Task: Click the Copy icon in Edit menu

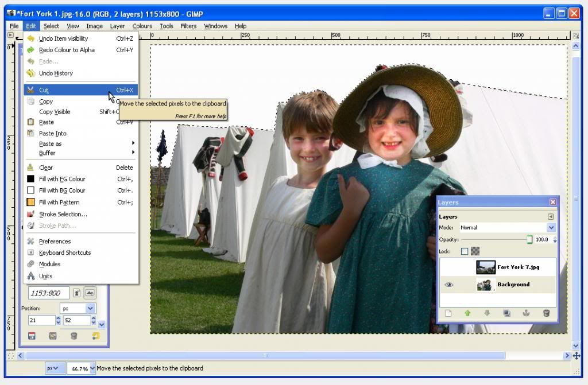Action: tap(31, 102)
